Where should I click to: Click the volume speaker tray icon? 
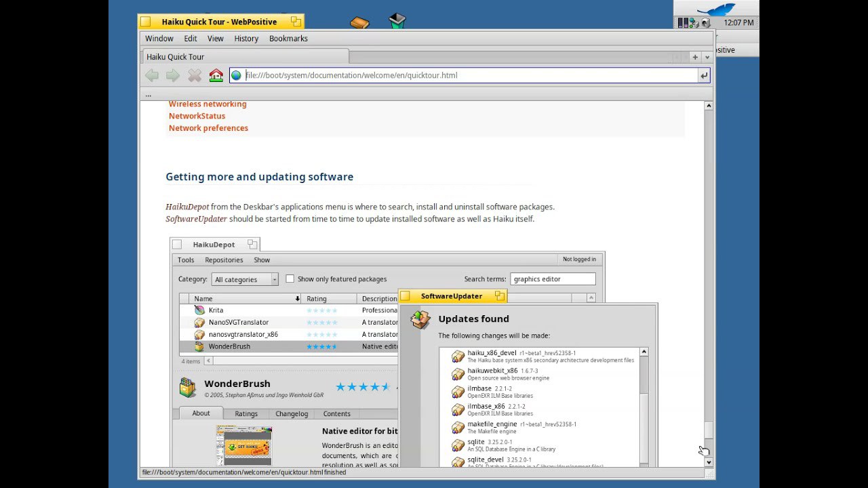(x=706, y=23)
